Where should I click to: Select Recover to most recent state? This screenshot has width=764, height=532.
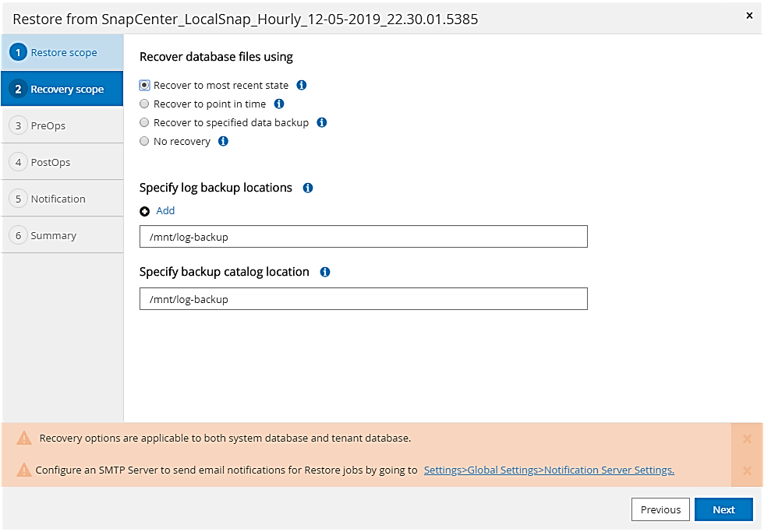144,85
